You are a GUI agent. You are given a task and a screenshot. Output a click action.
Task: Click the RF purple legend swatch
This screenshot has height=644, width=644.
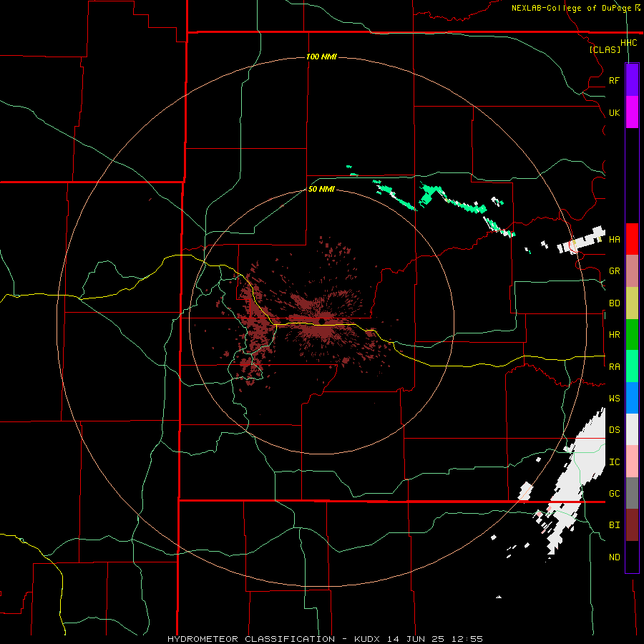[632, 80]
